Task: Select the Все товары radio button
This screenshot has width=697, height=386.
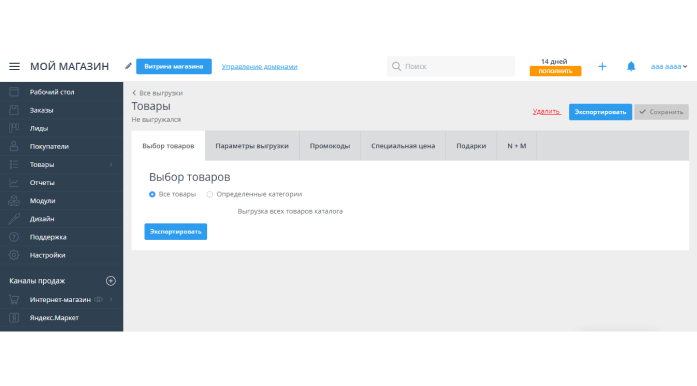Action: coord(152,194)
